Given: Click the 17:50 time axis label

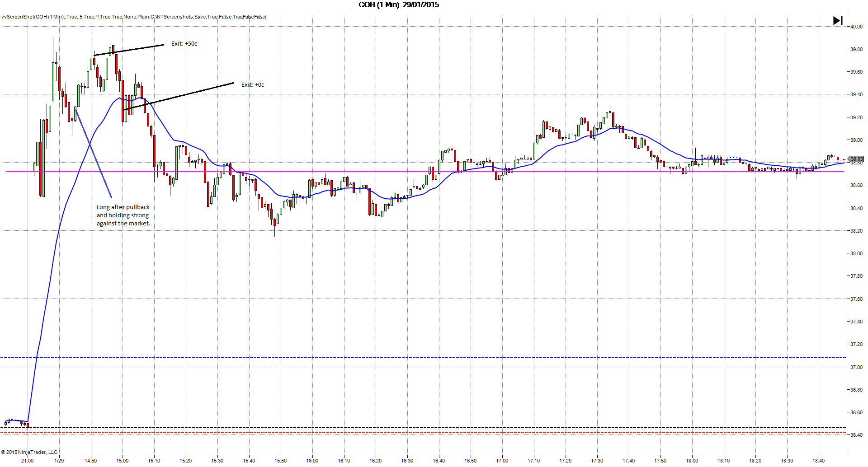Looking at the screenshot, I should pyautogui.click(x=660, y=461).
